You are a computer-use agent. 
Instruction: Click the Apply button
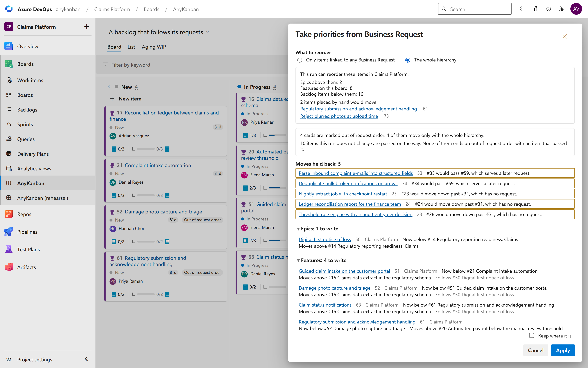(x=563, y=350)
